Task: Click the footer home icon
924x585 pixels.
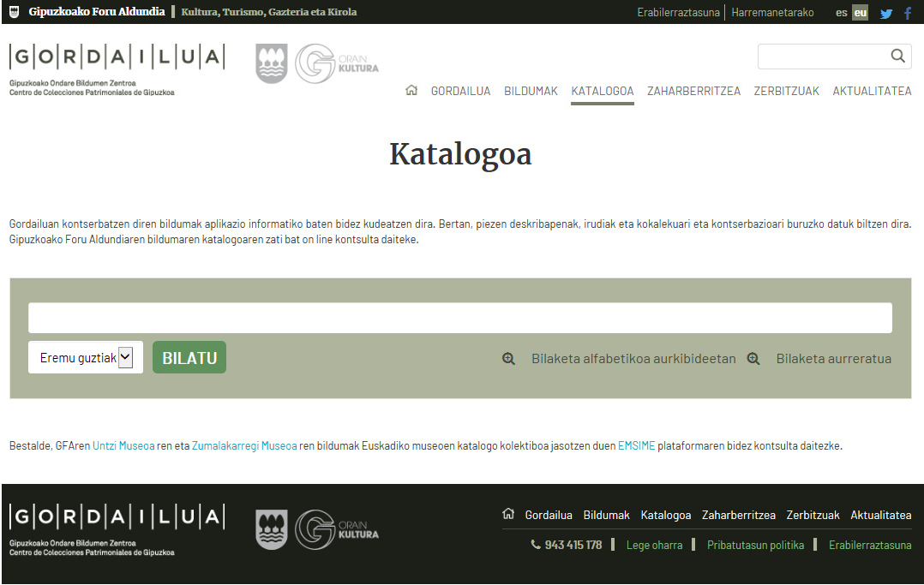Action: point(508,514)
